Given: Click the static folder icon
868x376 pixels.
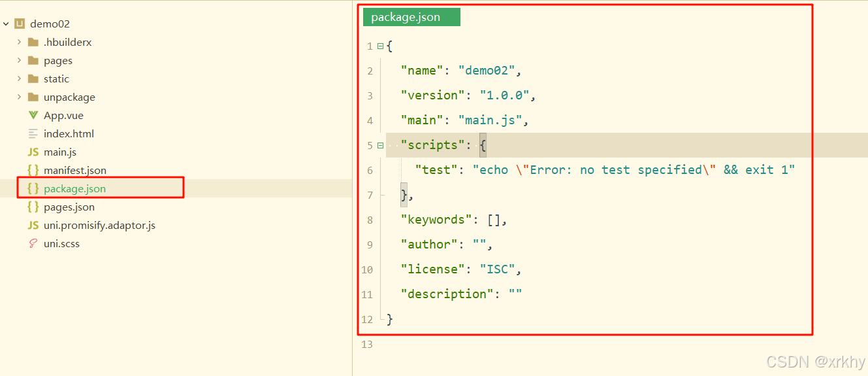Looking at the screenshot, I should pyautogui.click(x=33, y=79).
